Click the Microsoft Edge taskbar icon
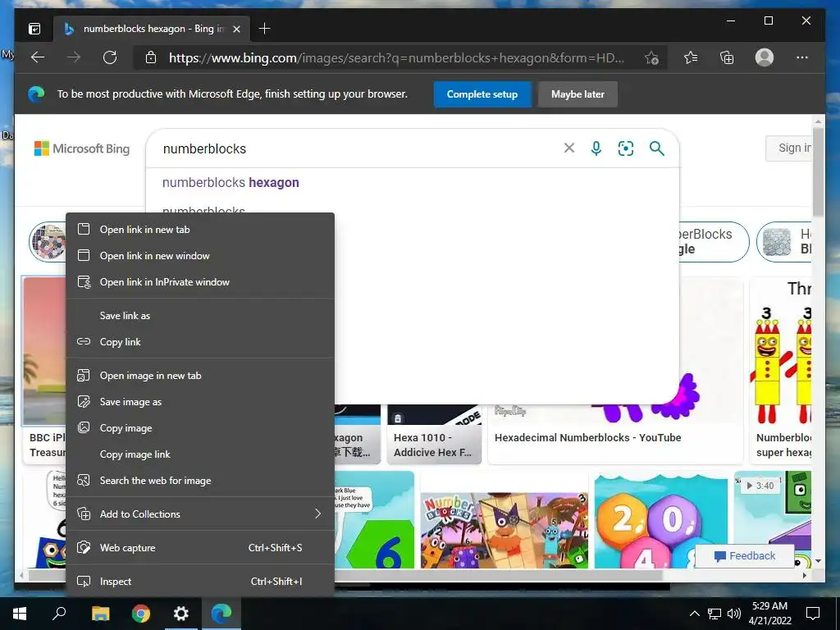The width and height of the screenshot is (840, 630). click(x=221, y=614)
